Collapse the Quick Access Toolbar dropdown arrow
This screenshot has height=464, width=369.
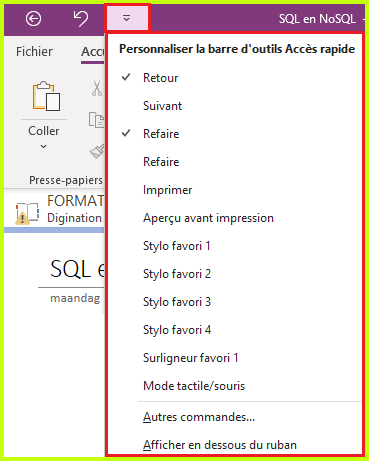[x=127, y=18]
